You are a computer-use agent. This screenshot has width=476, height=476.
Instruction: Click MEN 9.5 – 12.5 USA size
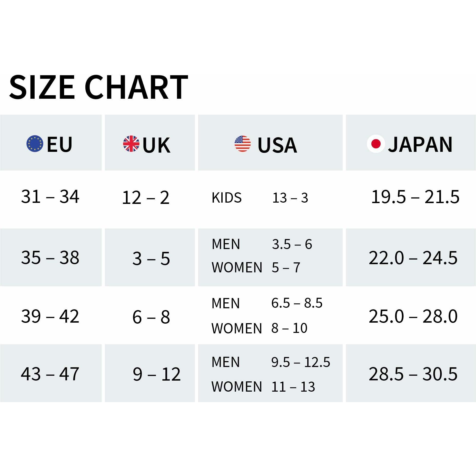[x=271, y=362]
